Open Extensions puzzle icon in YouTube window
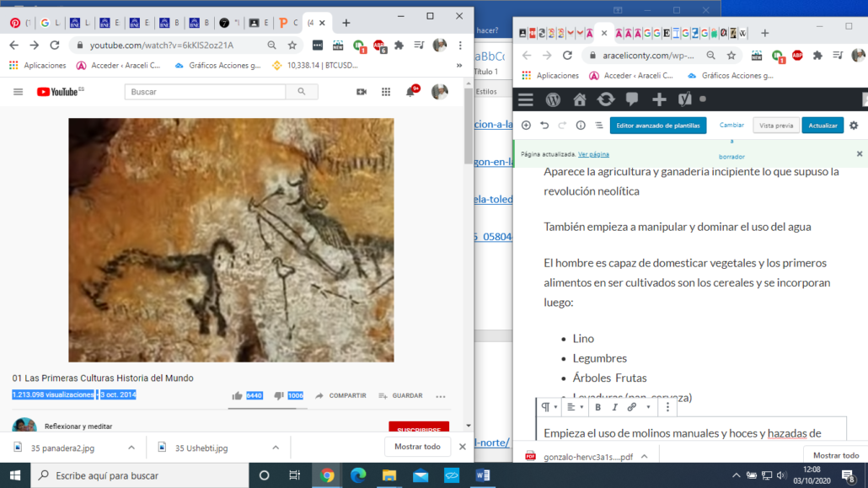868x488 pixels. point(399,46)
